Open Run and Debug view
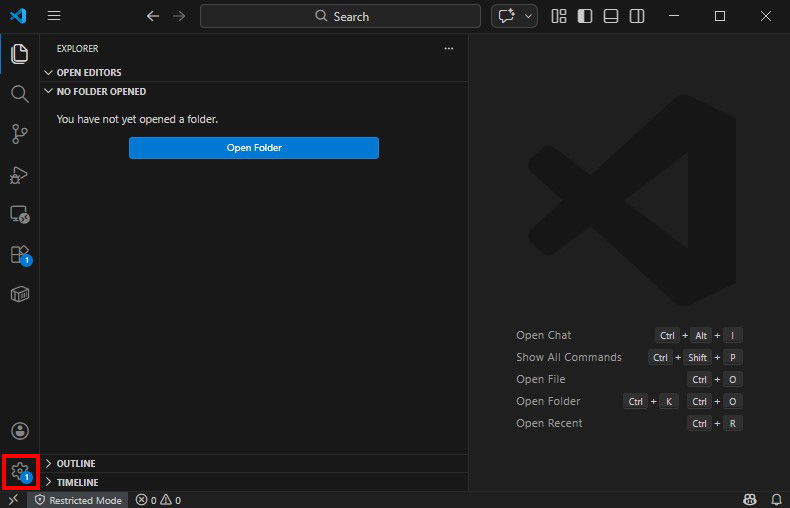This screenshot has width=790, height=508. click(x=20, y=174)
